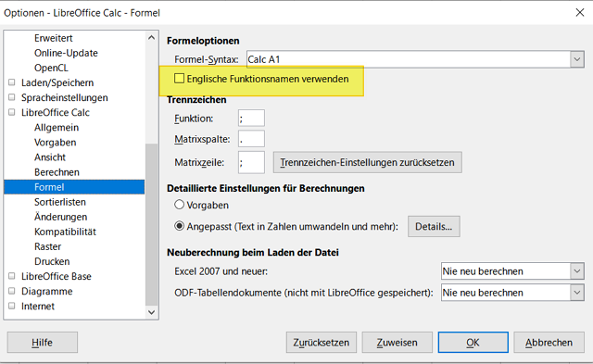The image size is (593, 364).
Task: Click the Funktion separator input field
Action: click(251, 118)
